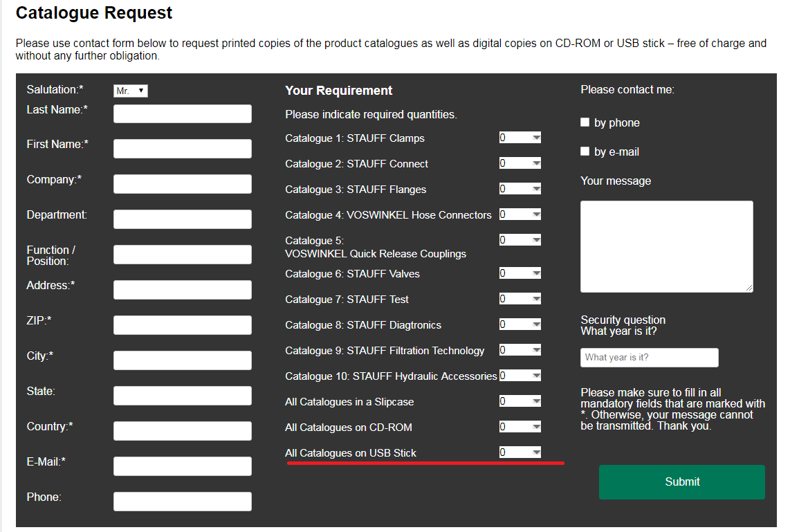
Task: Open quantity selector for Catalogue 3 STAUFF Flanges
Action: pos(520,189)
